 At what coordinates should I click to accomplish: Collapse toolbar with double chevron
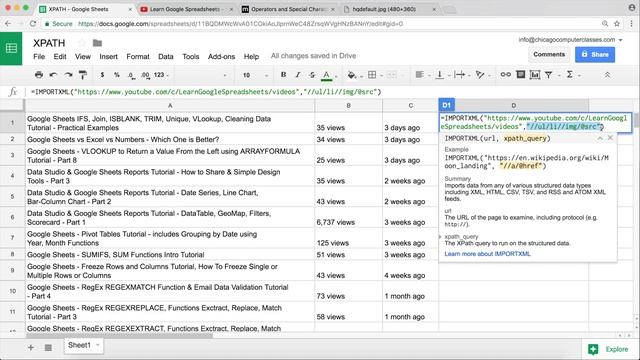pos(607,75)
